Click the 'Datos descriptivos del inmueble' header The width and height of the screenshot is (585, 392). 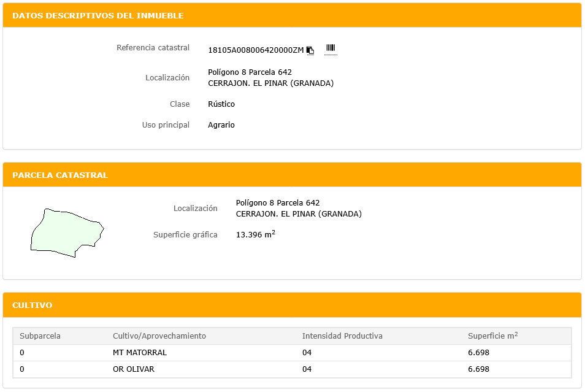(98, 15)
